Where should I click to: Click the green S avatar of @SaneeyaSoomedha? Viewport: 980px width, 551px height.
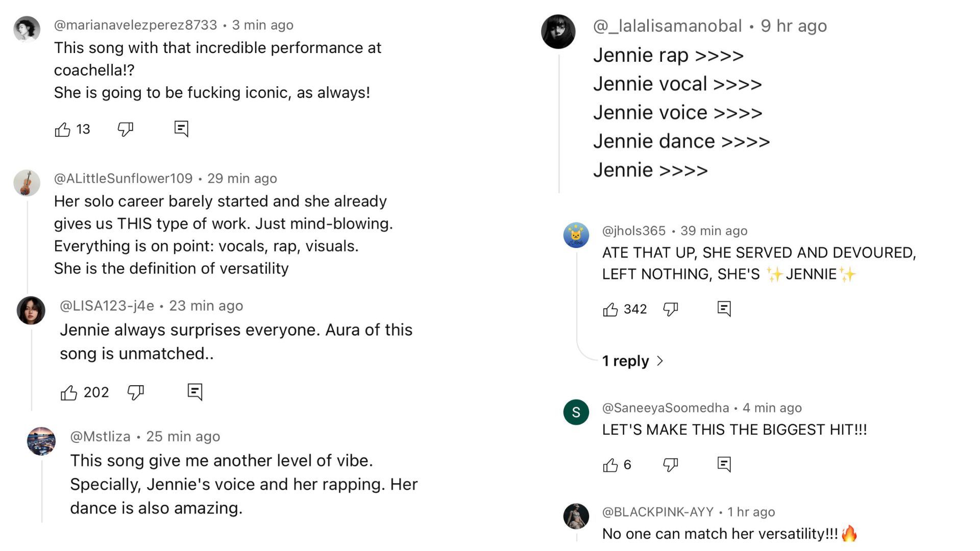pyautogui.click(x=576, y=412)
